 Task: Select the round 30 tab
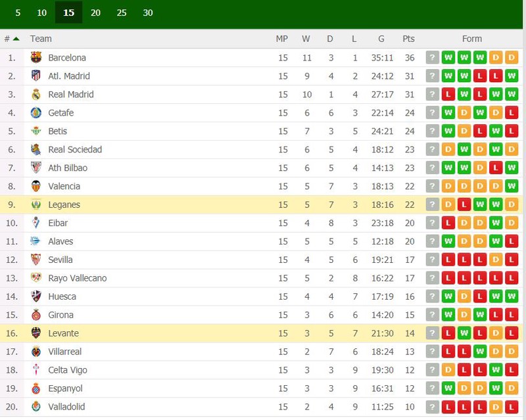click(x=148, y=12)
